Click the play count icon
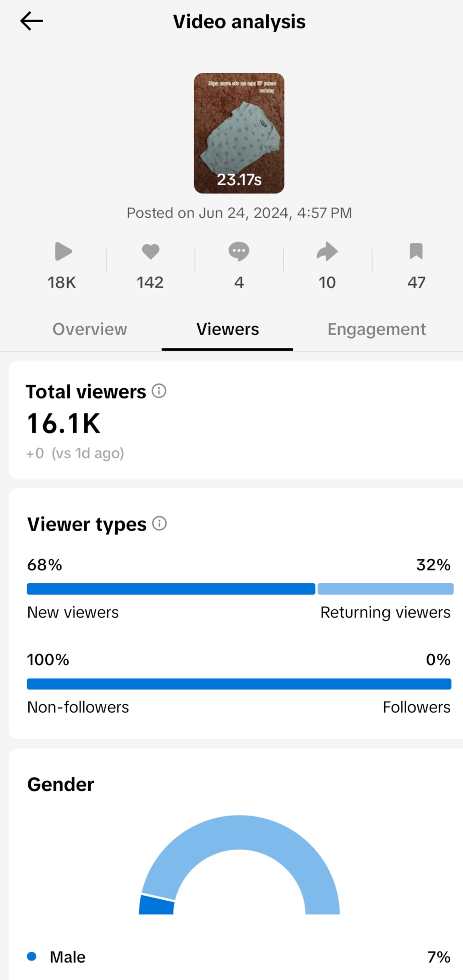Image resolution: width=463 pixels, height=980 pixels. pos(63,251)
